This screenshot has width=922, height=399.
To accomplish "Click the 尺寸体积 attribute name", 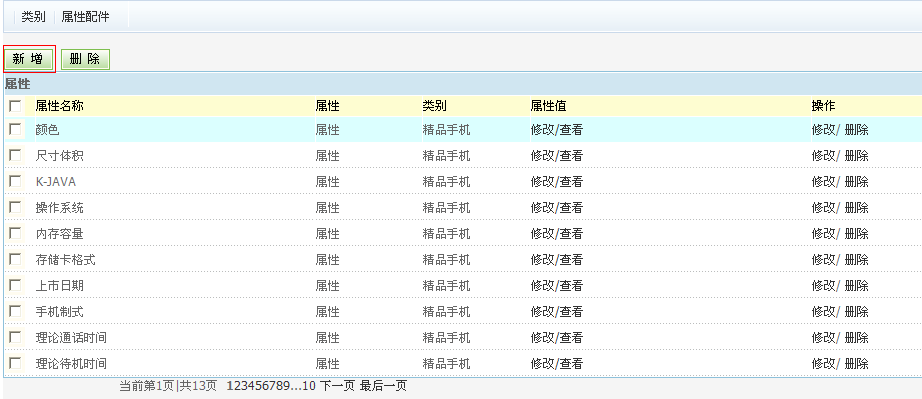I will tap(59, 156).
